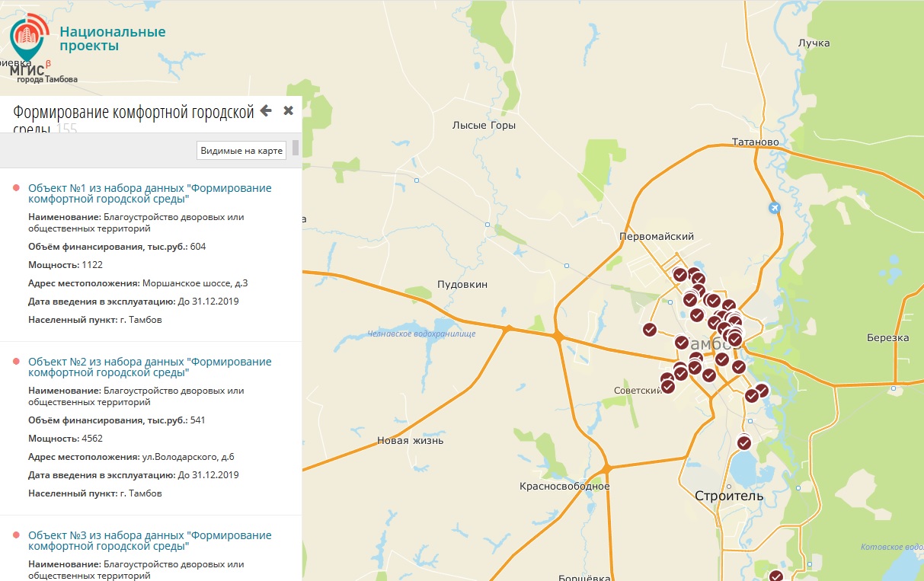Click the red dot beside Объект №1
The width and height of the screenshot is (924, 581).
[16, 188]
